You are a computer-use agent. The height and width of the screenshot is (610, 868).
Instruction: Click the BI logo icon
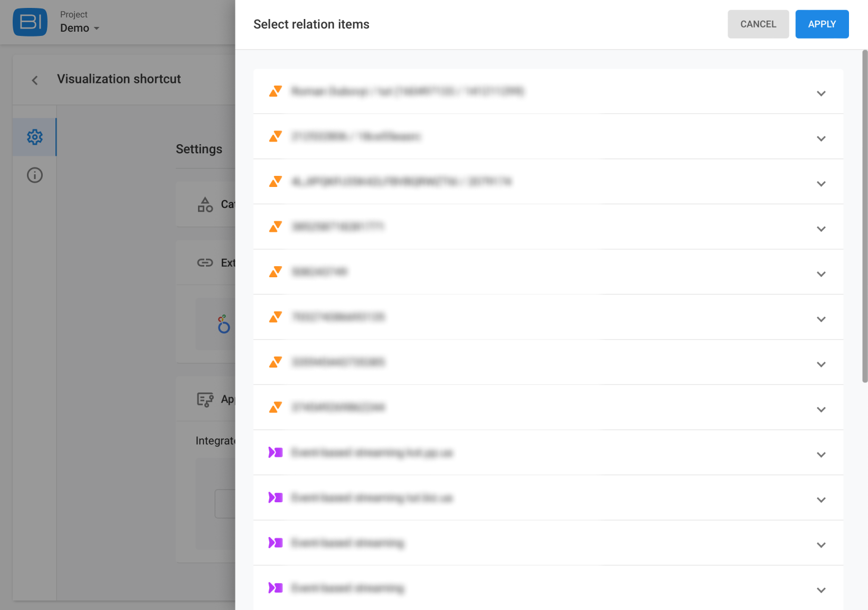[30, 22]
